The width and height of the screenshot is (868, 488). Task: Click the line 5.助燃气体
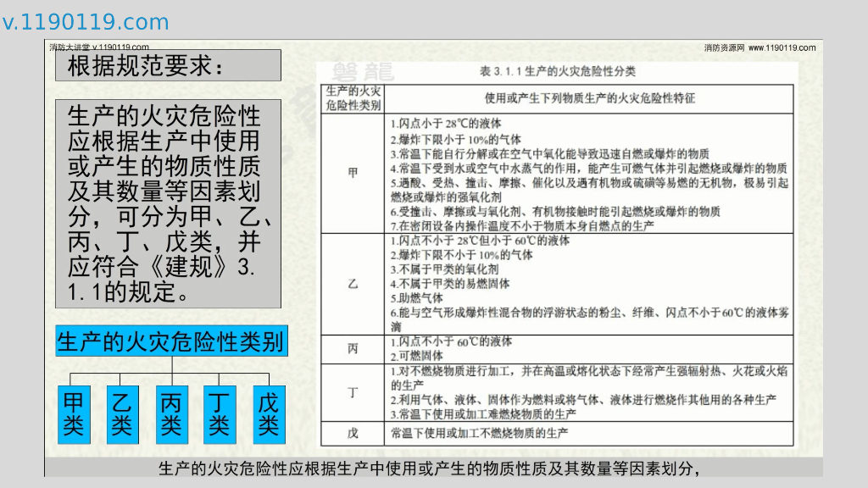click(417, 298)
